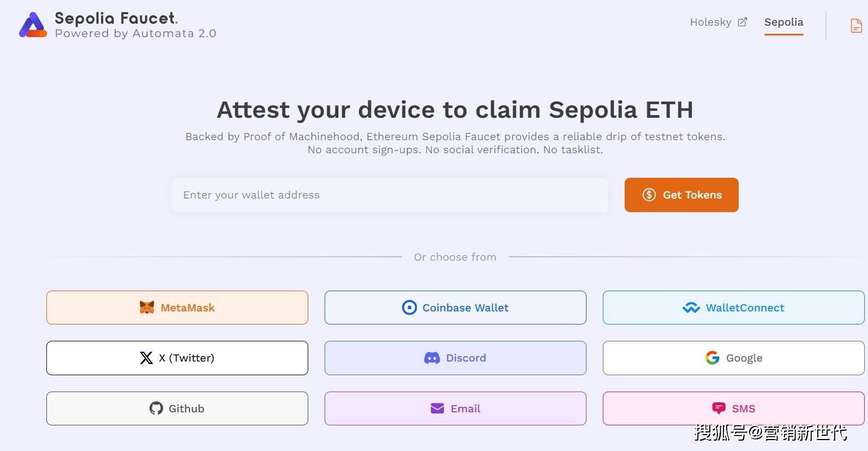This screenshot has height=451, width=868.
Task: Select the Sepolia network tab
Action: (x=783, y=22)
